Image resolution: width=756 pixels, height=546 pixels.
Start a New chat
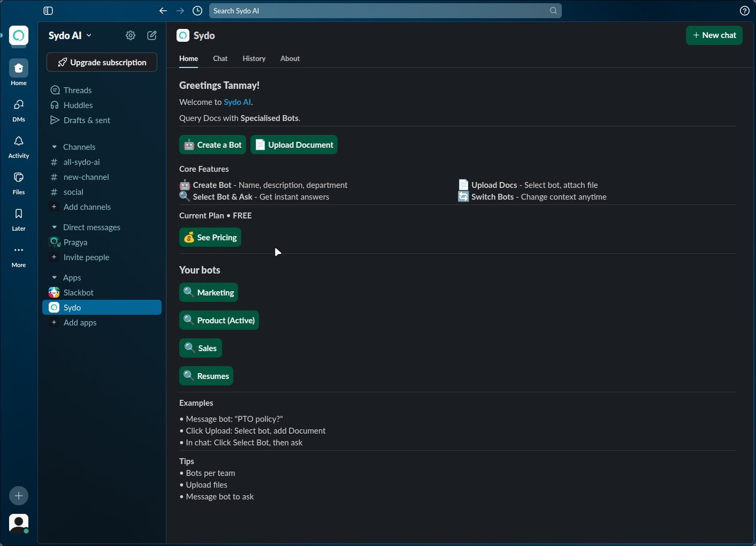(714, 35)
